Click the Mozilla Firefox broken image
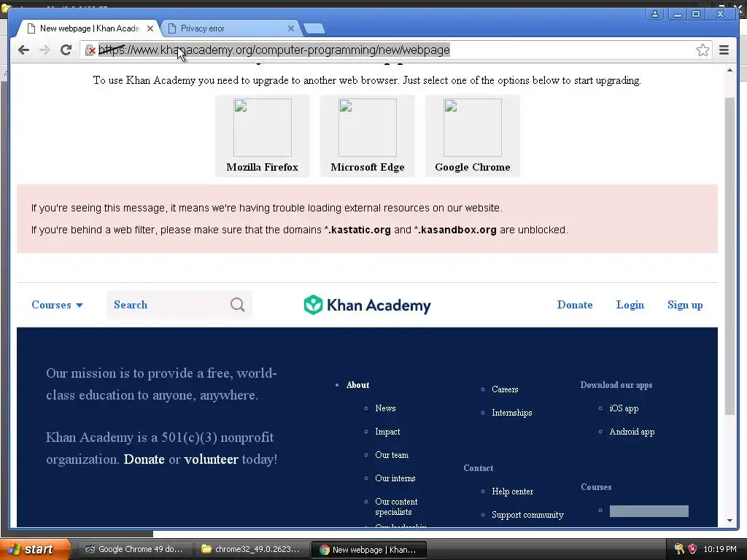Screen dimensions: 747x560 263,127
